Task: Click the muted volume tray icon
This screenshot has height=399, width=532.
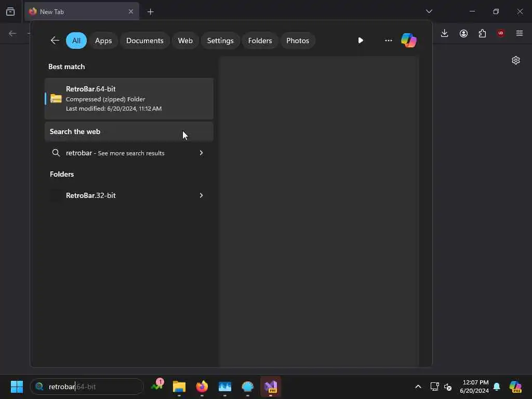Action: [448, 387]
